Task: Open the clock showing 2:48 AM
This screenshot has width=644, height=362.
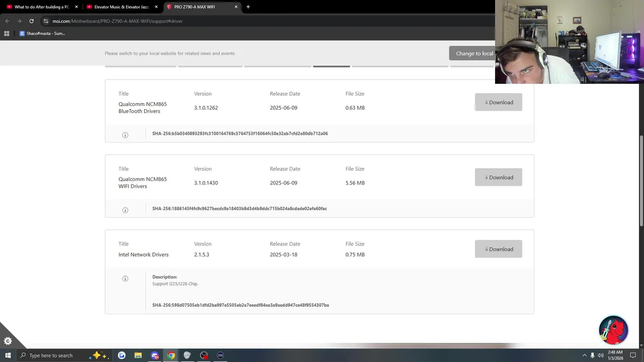Action: pyautogui.click(x=615, y=355)
